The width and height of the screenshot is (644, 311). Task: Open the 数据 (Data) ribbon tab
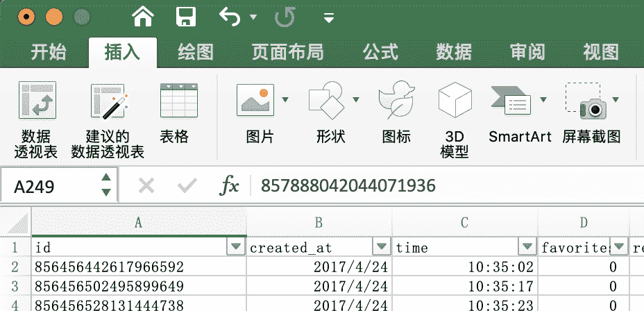click(454, 51)
